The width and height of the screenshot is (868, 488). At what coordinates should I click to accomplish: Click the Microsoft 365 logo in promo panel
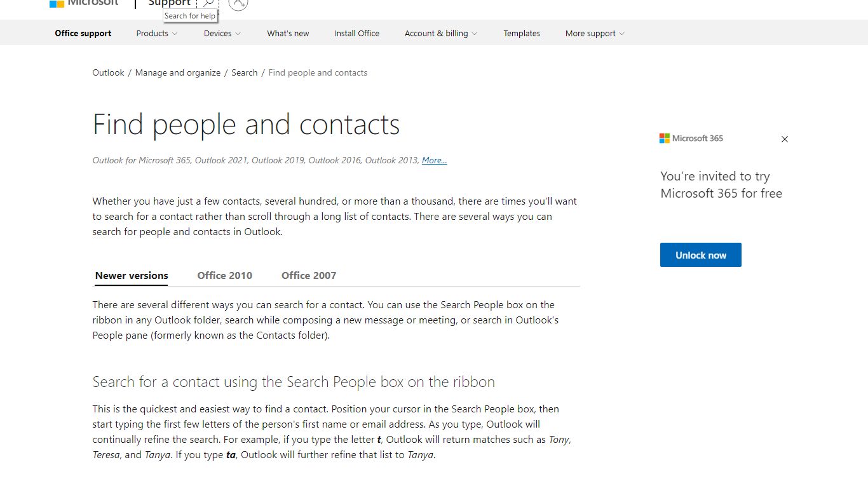coord(691,139)
